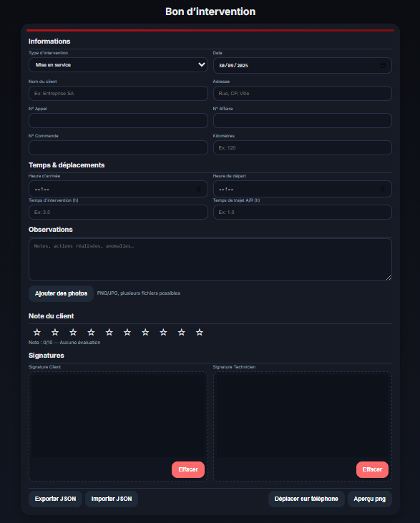
Task: Click Importer JSON
Action: point(112,499)
